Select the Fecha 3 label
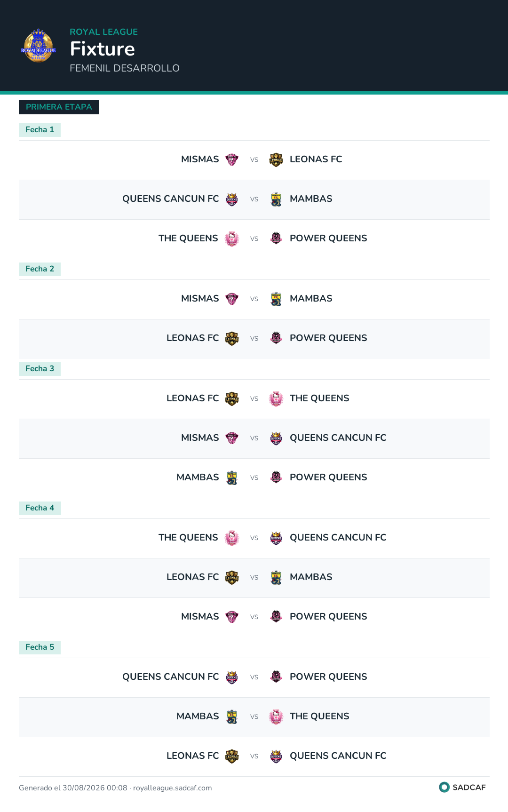Viewport: 508px width, 812px height. pos(40,369)
